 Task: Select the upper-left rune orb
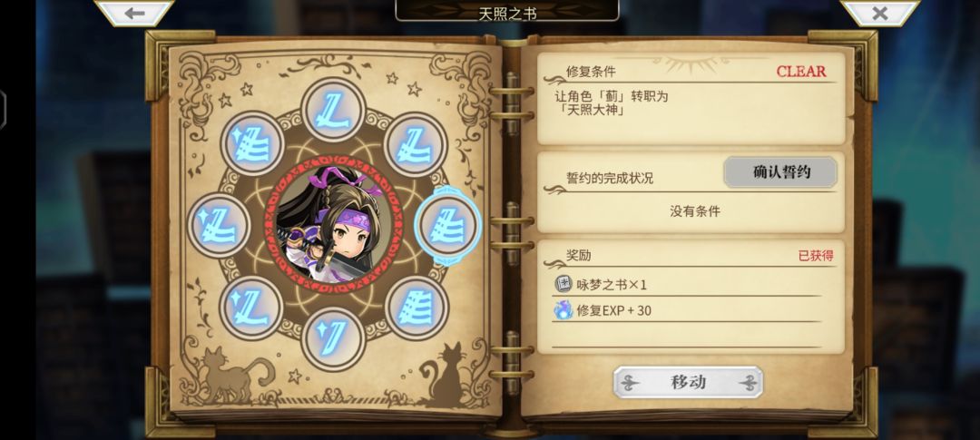(252, 143)
